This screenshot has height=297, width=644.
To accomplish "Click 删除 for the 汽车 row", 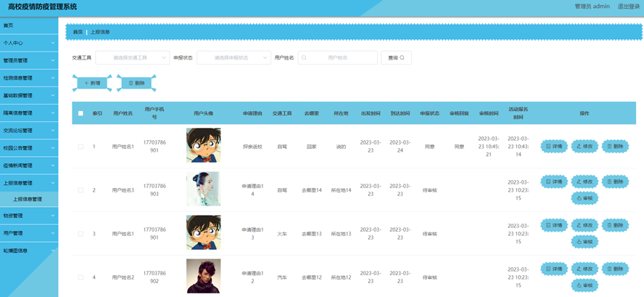I will click(x=615, y=269).
